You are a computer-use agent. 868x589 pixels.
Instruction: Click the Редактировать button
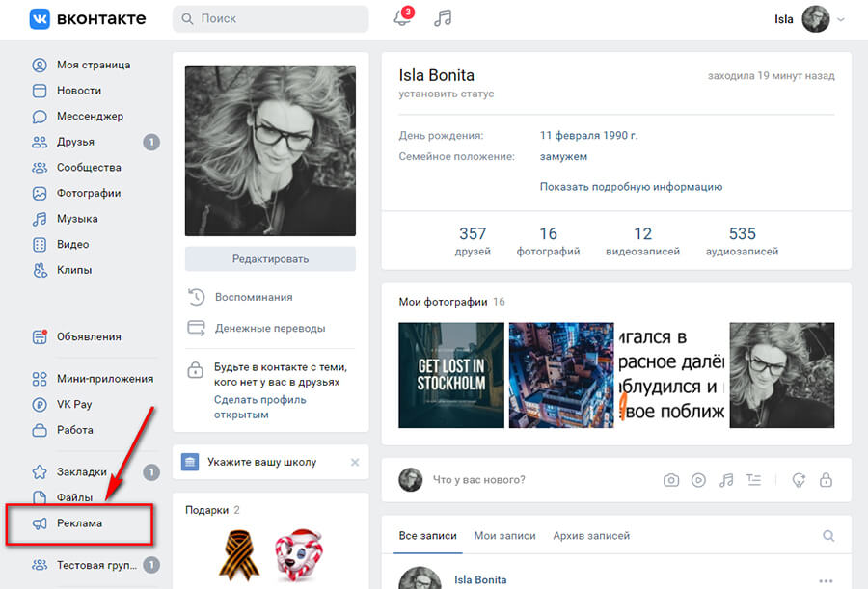point(270,259)
